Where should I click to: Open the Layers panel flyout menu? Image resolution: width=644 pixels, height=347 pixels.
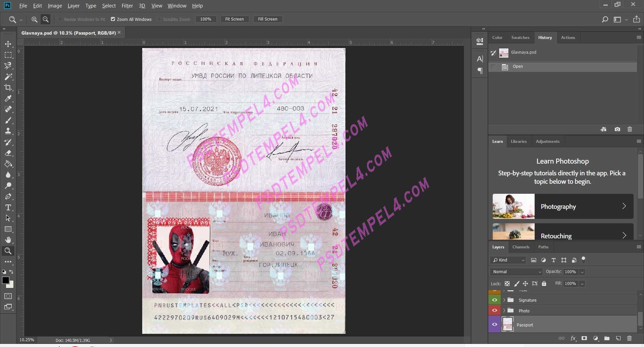[x=639, y=247]
